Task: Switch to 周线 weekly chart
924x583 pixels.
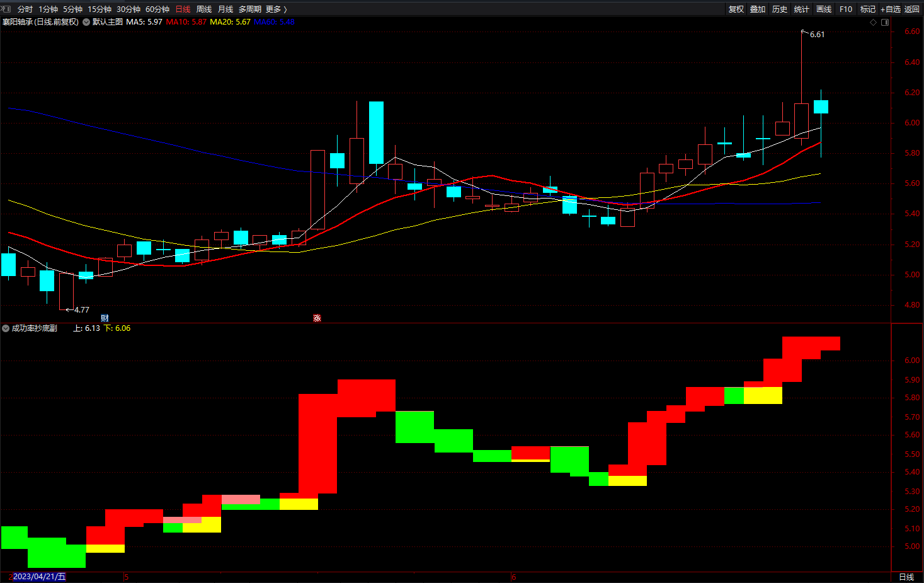Action: coord(204,9)
